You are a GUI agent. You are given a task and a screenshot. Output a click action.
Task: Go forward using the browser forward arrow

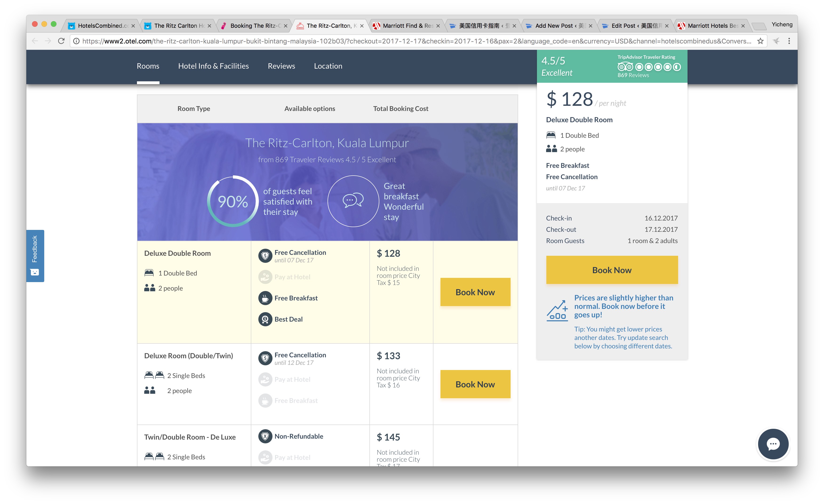(48, 41)
